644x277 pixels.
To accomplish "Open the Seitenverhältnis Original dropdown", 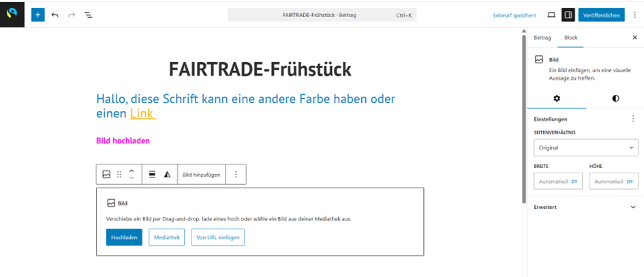I will (x=586, y=147).
